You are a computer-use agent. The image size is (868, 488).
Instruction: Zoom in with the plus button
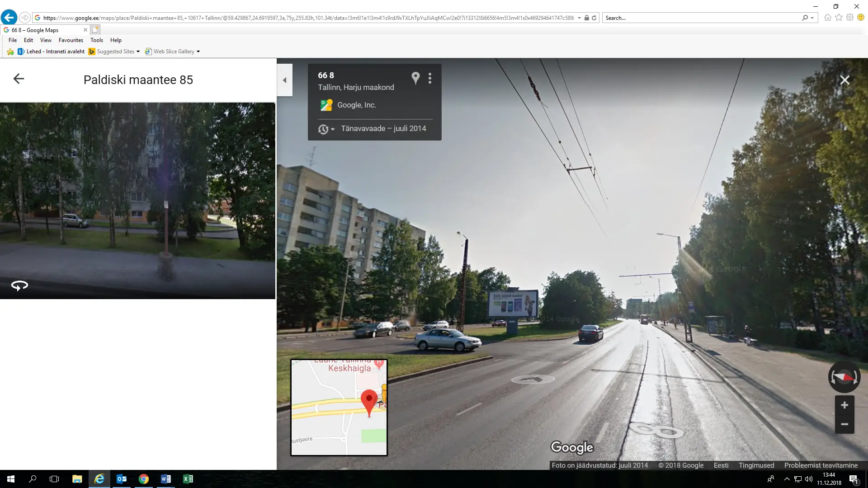point(844,405)
